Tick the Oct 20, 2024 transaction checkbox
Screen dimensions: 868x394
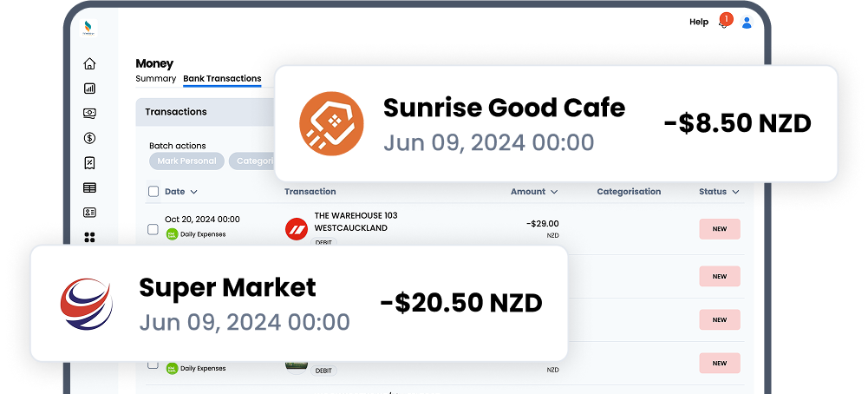pyautogui.click(x=153, y=229)
